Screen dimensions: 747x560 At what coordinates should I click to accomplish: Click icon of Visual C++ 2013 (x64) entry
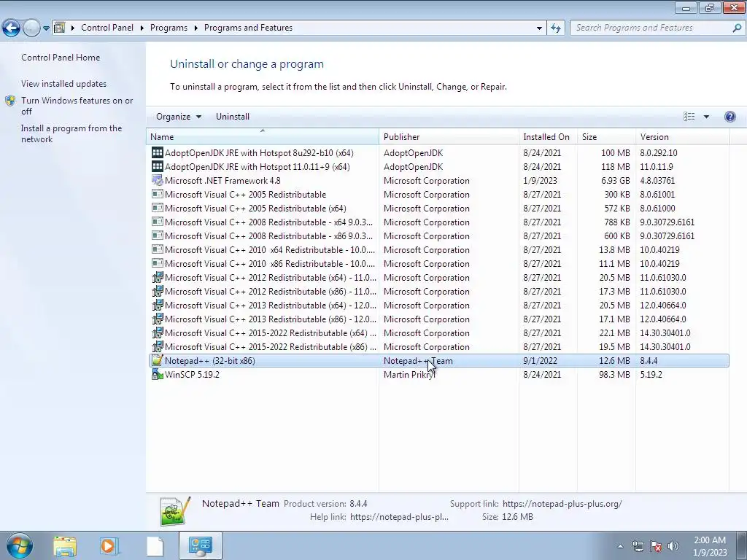[158, 305]
